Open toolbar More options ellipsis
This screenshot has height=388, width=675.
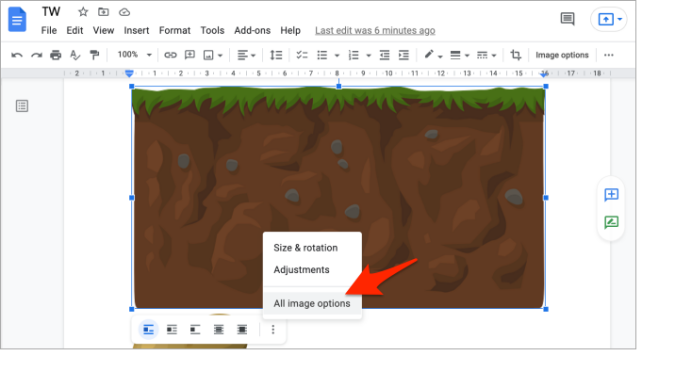coord(608,55)
